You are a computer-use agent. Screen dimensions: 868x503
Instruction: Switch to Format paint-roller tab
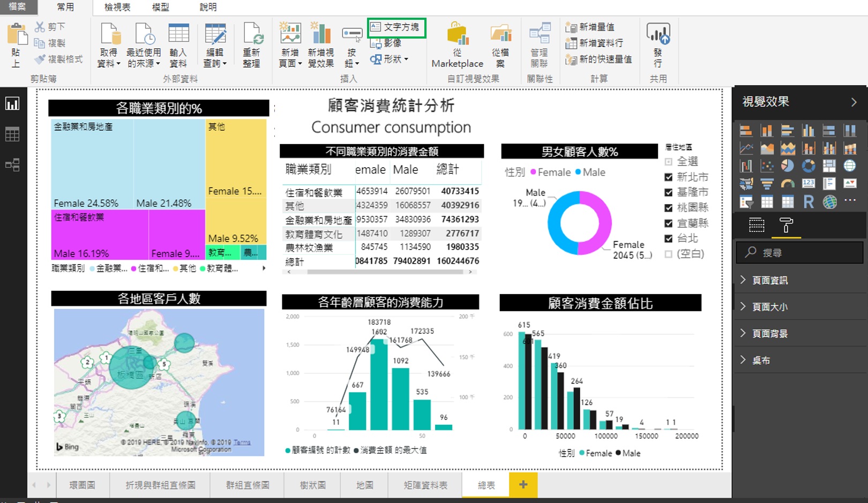tap(786, 226)
